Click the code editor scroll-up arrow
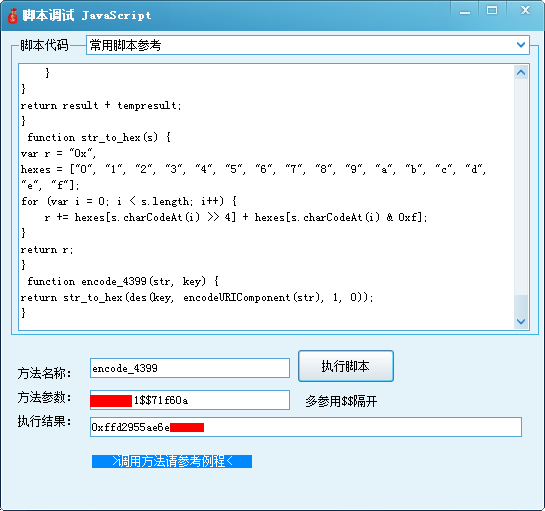This screenshot has height=511, width=545. [521, 72]
